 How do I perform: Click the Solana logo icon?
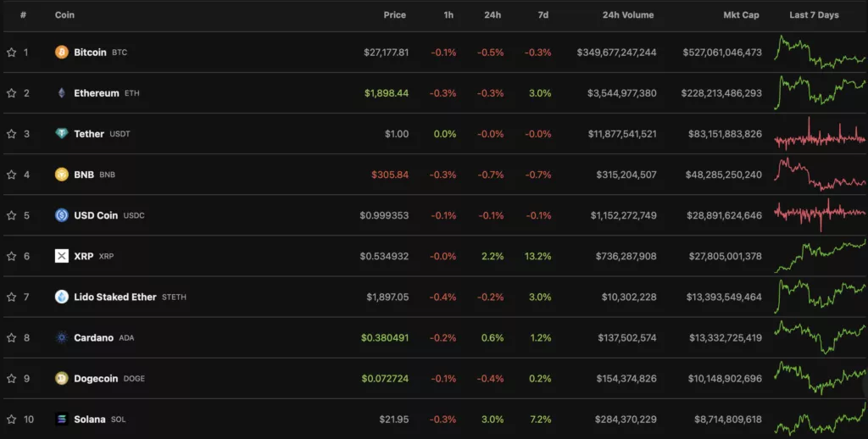[61, 419]
